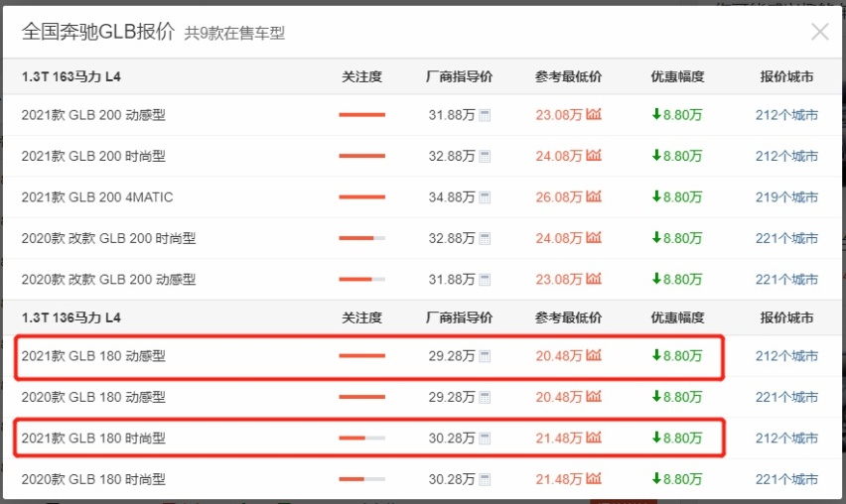Open the 2021款 GLB 200 4MATIC model link
Viewport: 846px width, 504px height.
click(x=97, y=197)
